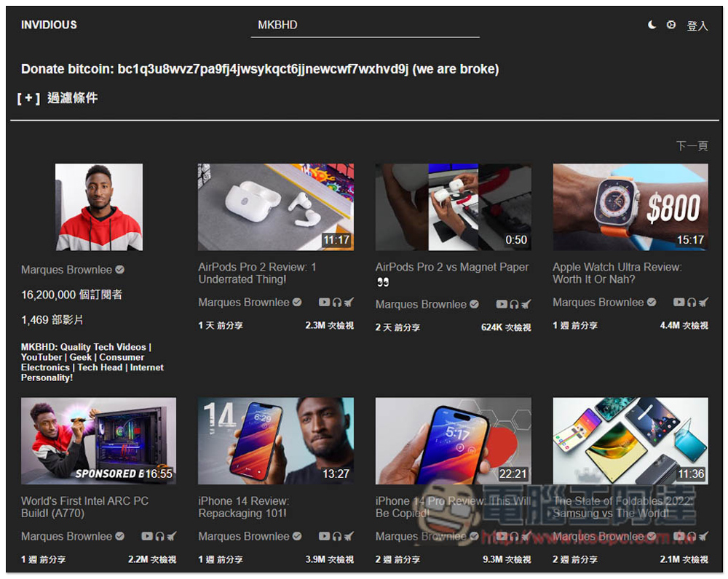Viewport: 728px width, 579px height.
Task: Expand the 過濾條件 filter section
Action: [x=58, y=97]
